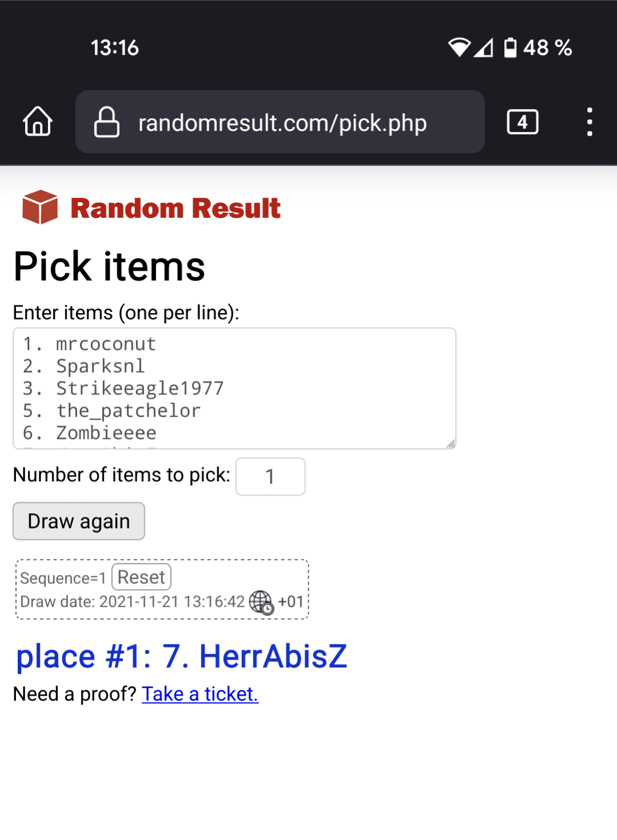Tap the Wi-Fi status icon
617x840 pixels.
(x=459, y=47)
